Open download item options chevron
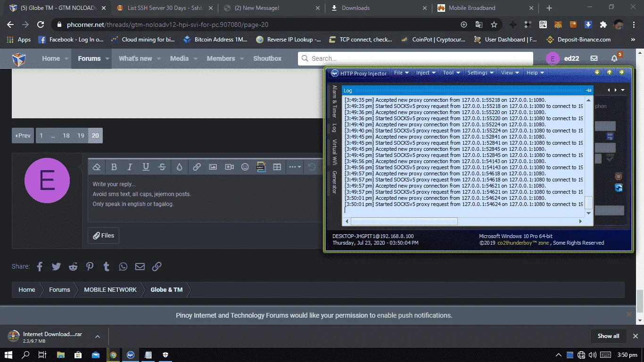The width and height of the screenshot is (644, 362). (97, 337)
